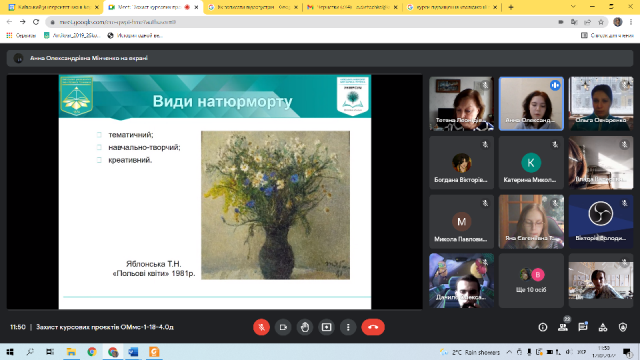This screenshot has height=360, width=640.
Task: Bookmark this page with star icon
Action: point(601,22)
